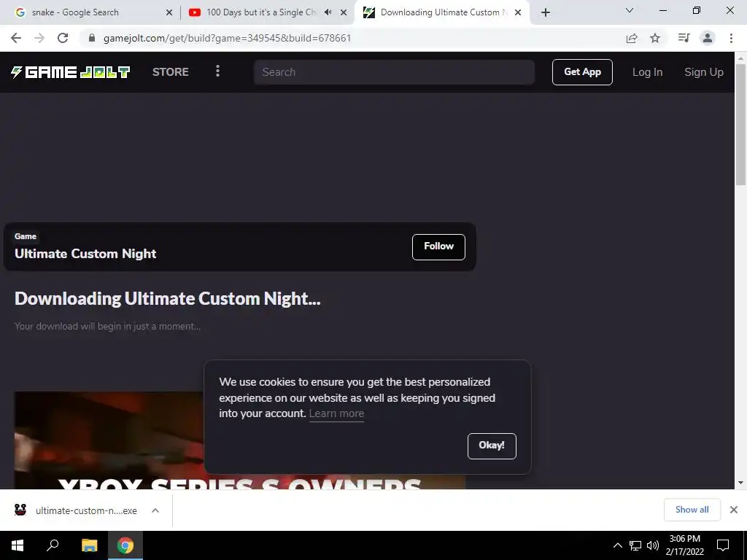Viewport: 747px width, 560px height.
Task: Focus the Game Jolt search box
Action: 394,72
